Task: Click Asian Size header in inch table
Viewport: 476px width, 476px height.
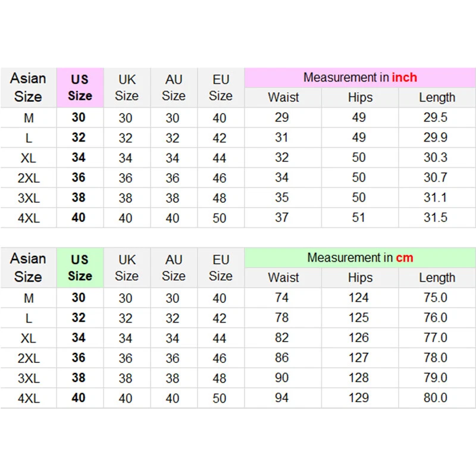Action: (28, 87)
